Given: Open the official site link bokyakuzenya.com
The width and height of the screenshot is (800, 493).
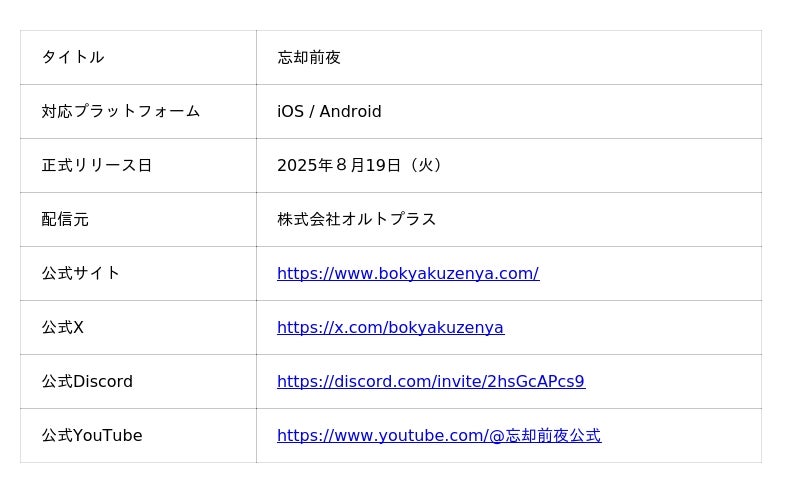Looking at the screenshot, I should (408, 273).
